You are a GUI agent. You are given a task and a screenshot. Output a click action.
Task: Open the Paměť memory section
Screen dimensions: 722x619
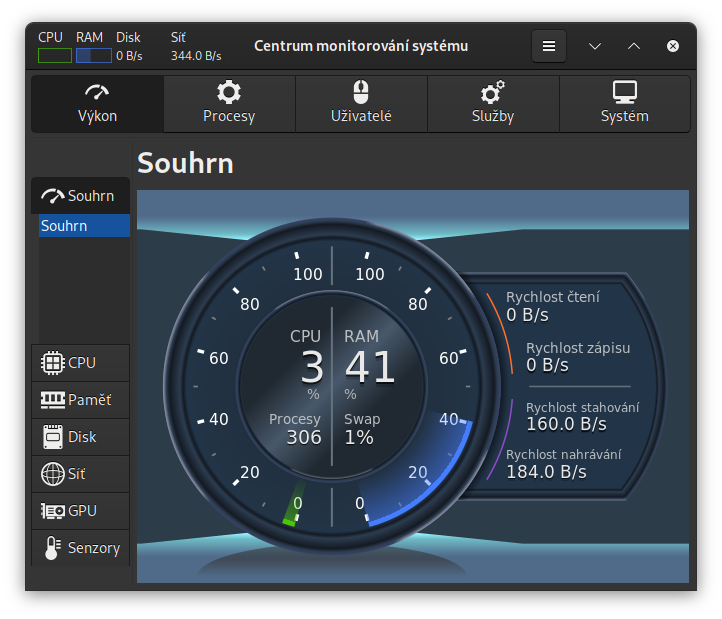80,400
